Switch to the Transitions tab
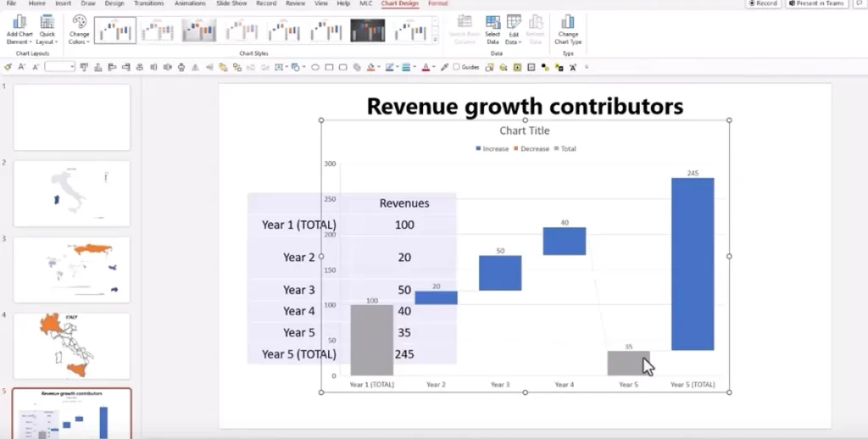Image resolution: width=868 pixels, height=439 pixels. (149, 3)
